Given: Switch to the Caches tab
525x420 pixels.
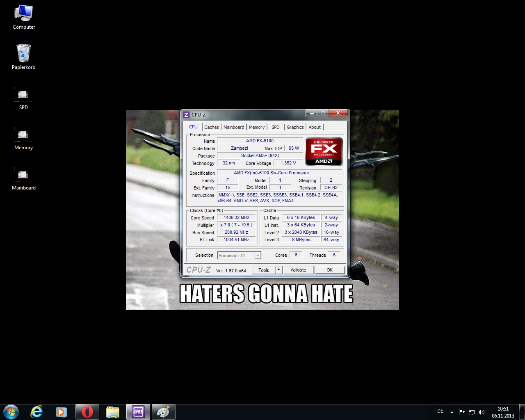Looking at the screenshot, I should pyautogui.click(x=212, y=127).
